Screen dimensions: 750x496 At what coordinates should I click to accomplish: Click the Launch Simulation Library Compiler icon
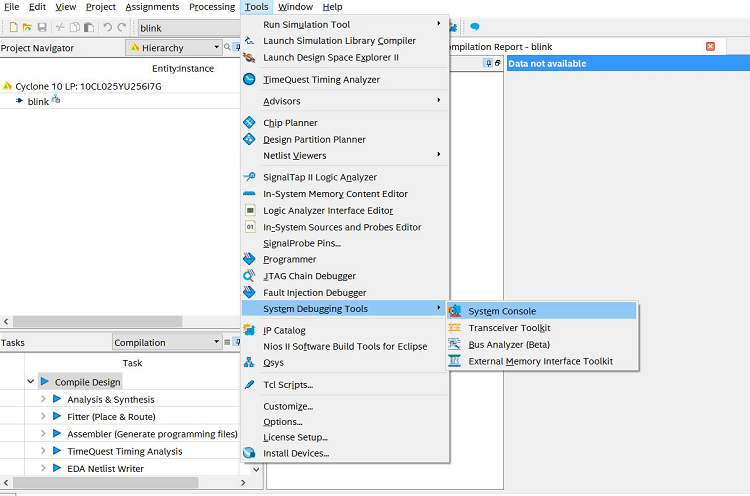tap(249, 41)
